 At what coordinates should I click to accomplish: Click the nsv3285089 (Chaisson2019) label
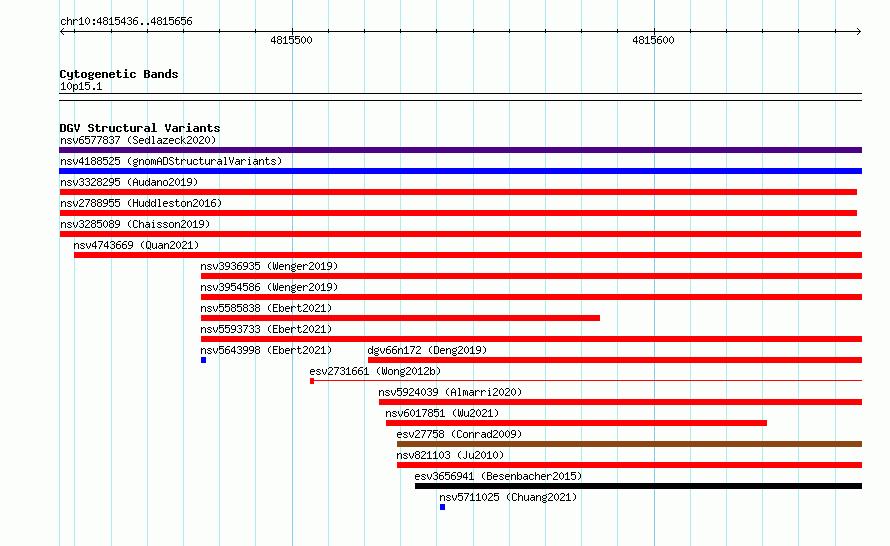[135, 224]
